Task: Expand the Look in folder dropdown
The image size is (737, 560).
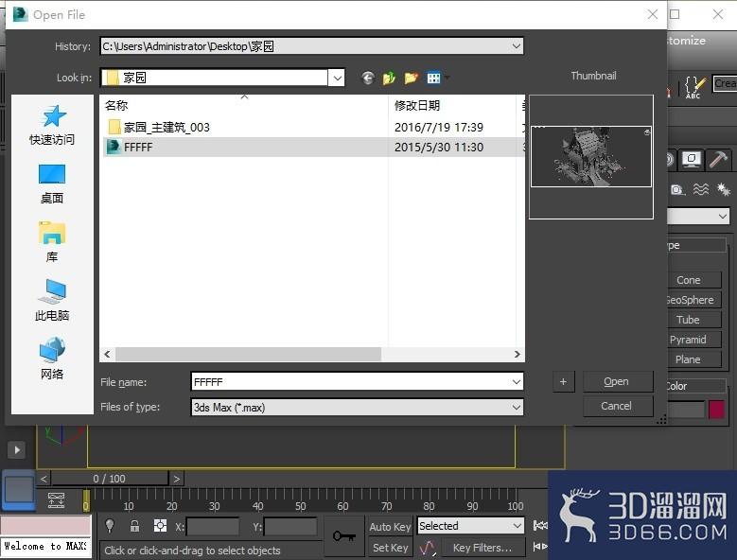Action: 338,78
